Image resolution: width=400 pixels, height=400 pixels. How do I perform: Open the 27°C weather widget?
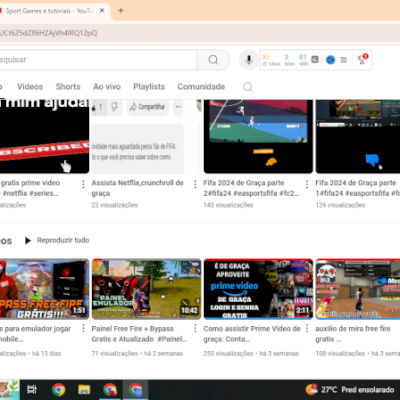350,389
